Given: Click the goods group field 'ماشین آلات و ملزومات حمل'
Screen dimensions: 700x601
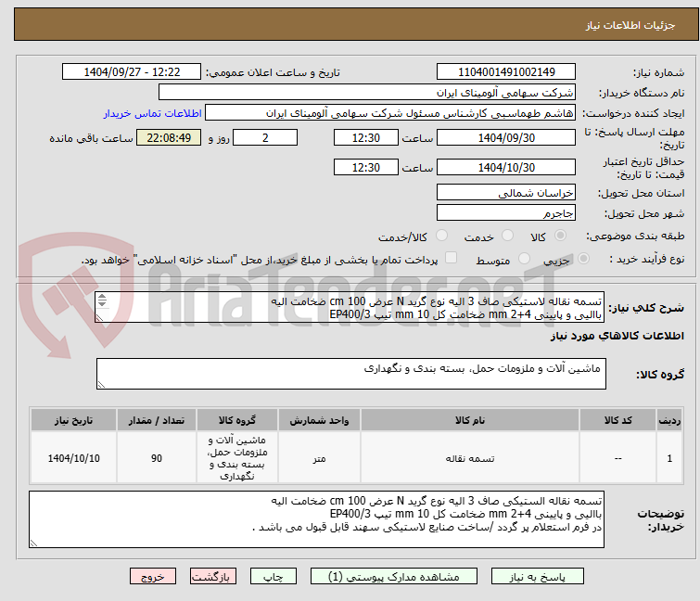Looking at the screenshot, I should 350,374.
